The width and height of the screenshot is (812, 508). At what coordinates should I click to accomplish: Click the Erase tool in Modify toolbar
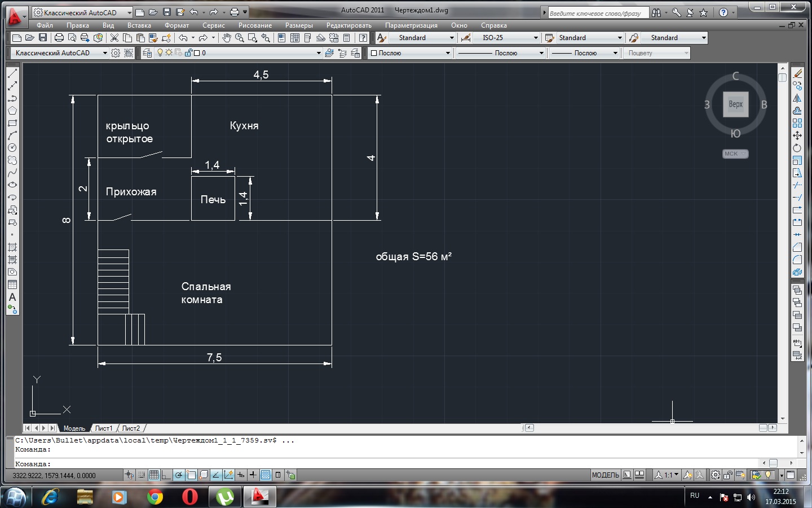(797, 73)
